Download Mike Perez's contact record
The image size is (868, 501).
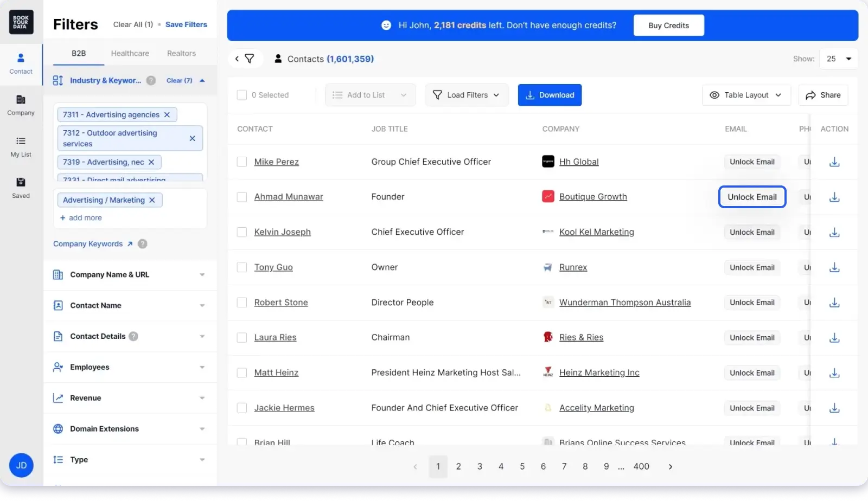pyautogui.click(x=834, y=162)
